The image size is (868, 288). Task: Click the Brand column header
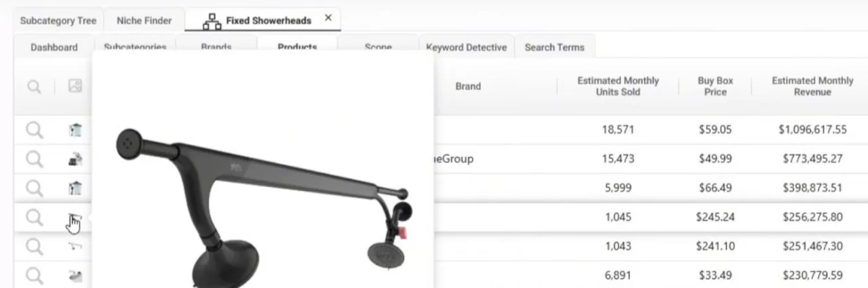click(x=468, y=86)
